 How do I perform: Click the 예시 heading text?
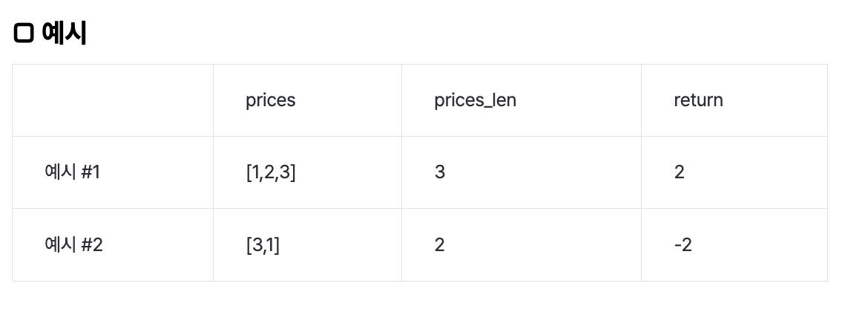tap(65, 33)
